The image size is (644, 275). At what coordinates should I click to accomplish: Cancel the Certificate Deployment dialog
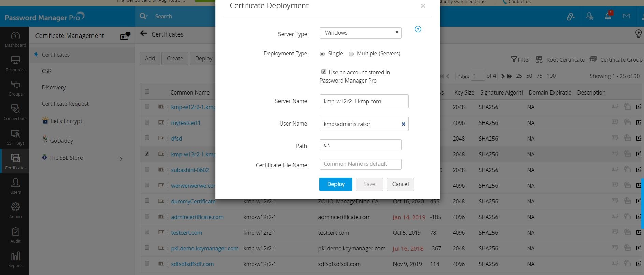pos(400,184)
